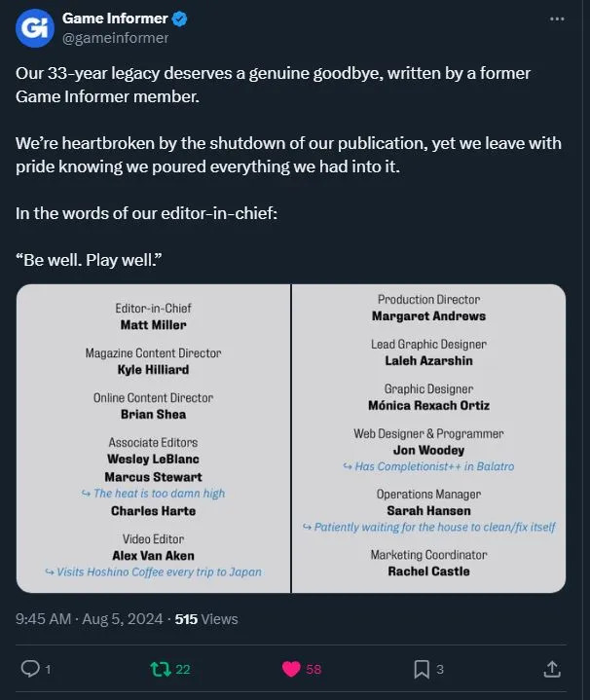Image resolution: width=590 pixels, height=700 pixels.
Task: Click the Game Informer profile avatar
Action: point(35,28)
